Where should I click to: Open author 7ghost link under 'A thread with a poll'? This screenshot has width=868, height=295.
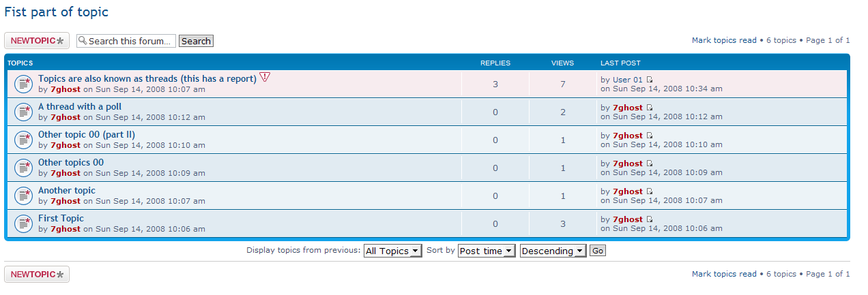point(66,117)
